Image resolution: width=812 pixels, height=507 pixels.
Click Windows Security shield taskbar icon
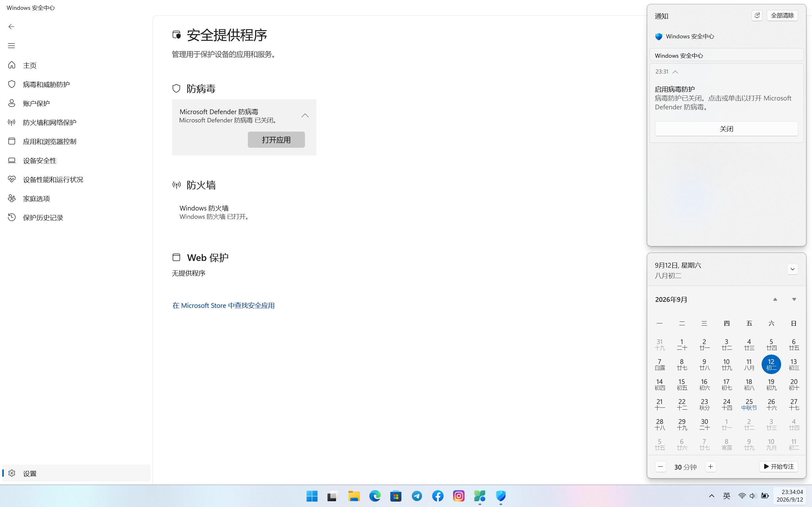501,496
